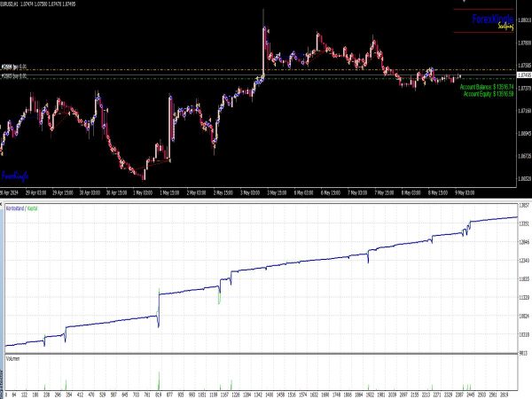
Task: Click the 29 Apr 03:00 time axis label
Action: pyautogui.click(x=35, y=192)
